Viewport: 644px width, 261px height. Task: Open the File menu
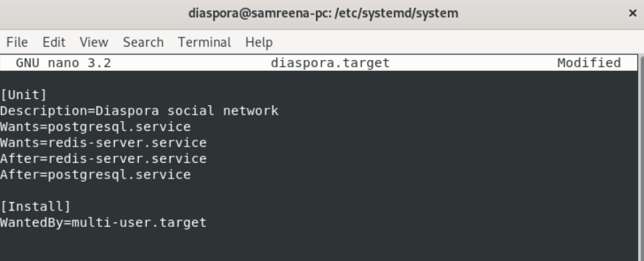pos(17,42)
